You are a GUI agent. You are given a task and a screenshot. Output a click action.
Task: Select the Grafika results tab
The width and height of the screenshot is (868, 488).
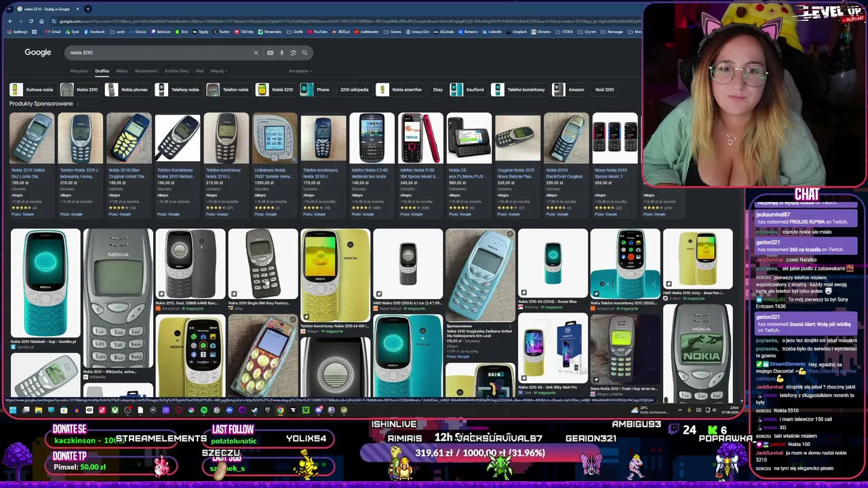point(102,71)
